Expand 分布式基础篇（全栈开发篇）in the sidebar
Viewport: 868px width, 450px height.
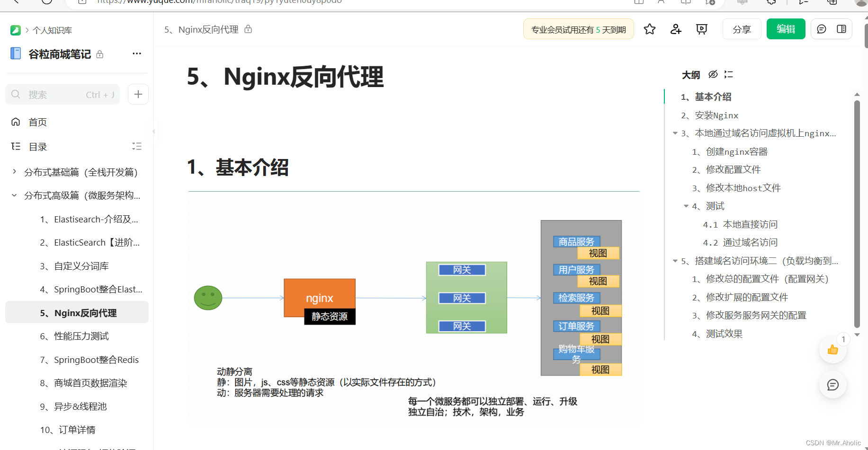click(x=14, y=172)
